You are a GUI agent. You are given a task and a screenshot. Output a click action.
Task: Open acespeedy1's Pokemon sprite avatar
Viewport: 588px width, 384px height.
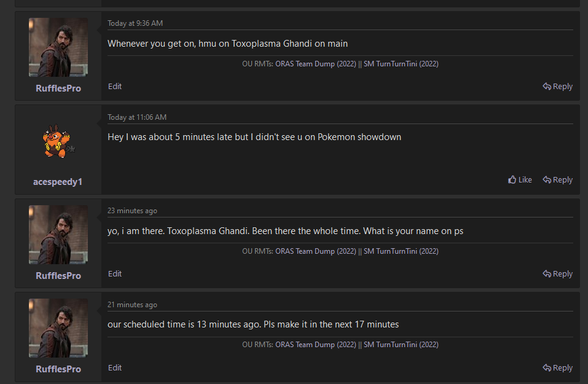[x=58, y=141]
